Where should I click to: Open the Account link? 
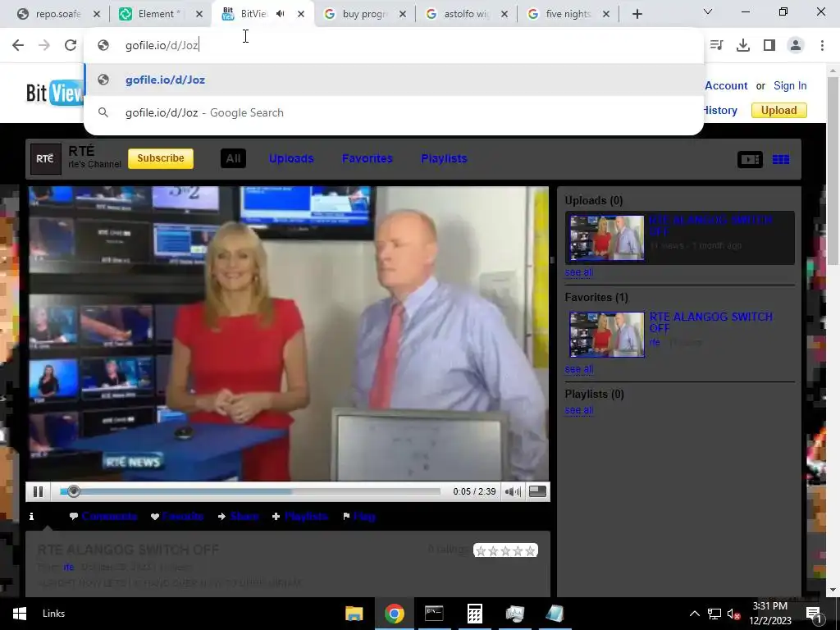pos(726,85)
